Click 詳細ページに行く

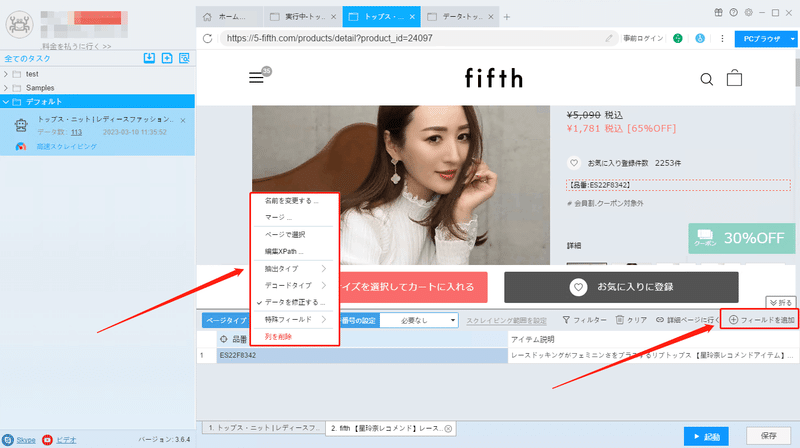click(687, 320)
